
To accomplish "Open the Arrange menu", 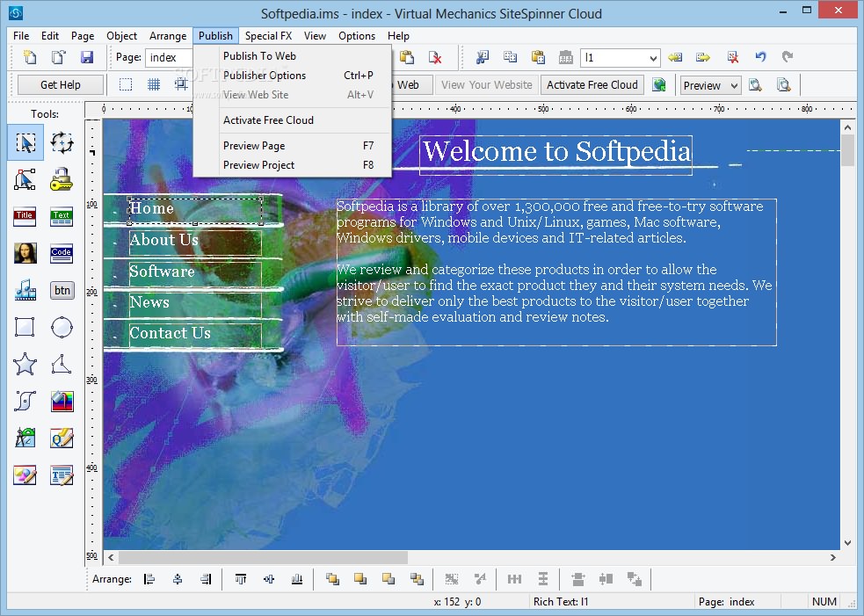I will tap(168, 36).
